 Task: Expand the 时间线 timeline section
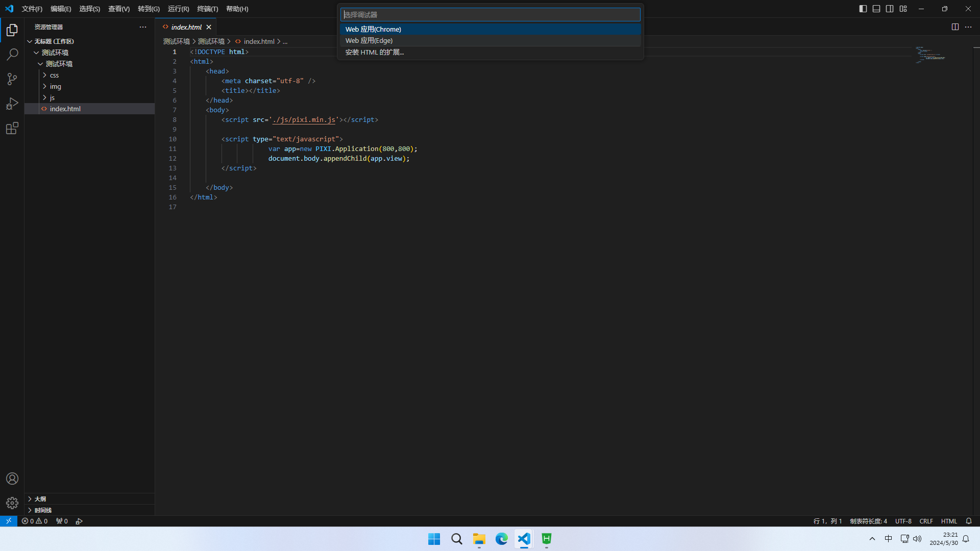[43, 510]
